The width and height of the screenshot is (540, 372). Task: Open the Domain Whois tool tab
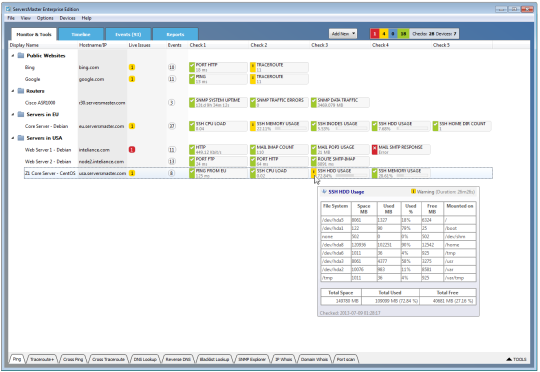click(x=314, y=359)
